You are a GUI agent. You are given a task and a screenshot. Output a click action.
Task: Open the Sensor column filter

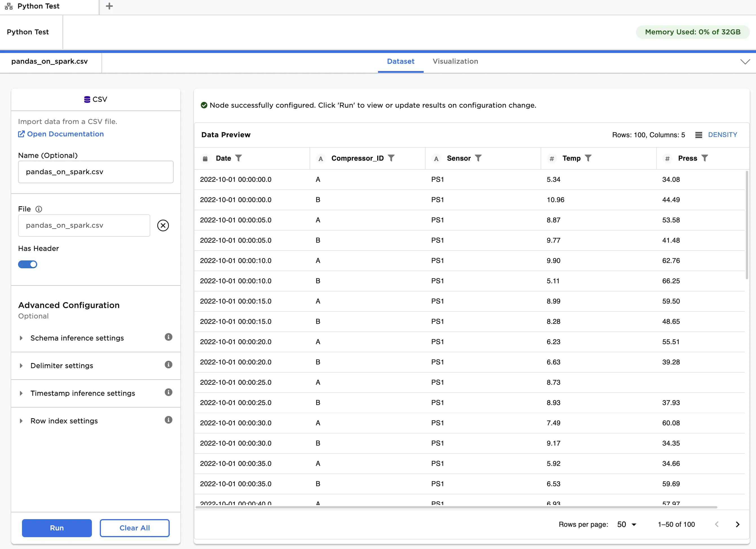click(478, 158)
